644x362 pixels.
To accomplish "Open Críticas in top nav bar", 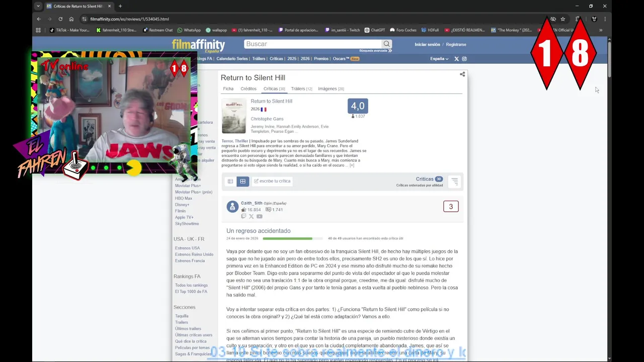I will (276, 59).
